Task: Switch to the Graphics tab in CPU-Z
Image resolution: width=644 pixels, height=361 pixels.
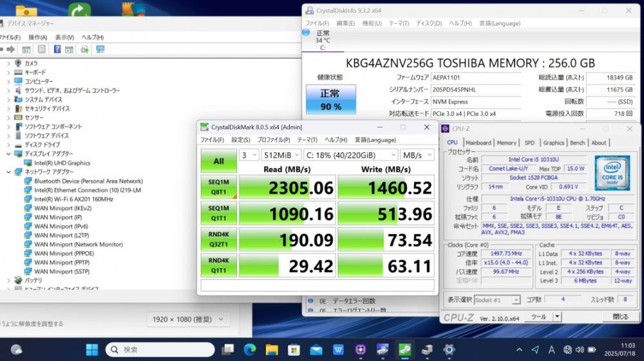Action: click(553, 143)
